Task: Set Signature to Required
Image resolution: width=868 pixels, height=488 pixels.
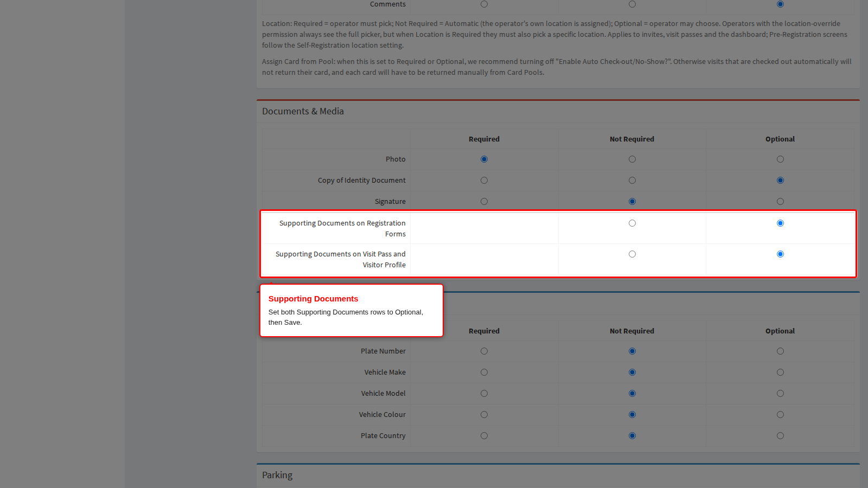Action: (x=484, y=202)
